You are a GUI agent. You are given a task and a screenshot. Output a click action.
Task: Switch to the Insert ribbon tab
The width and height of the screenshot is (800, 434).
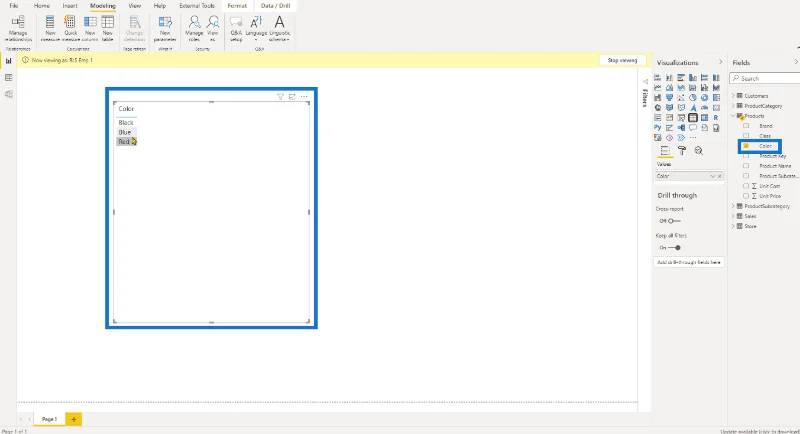click(70, 6)
